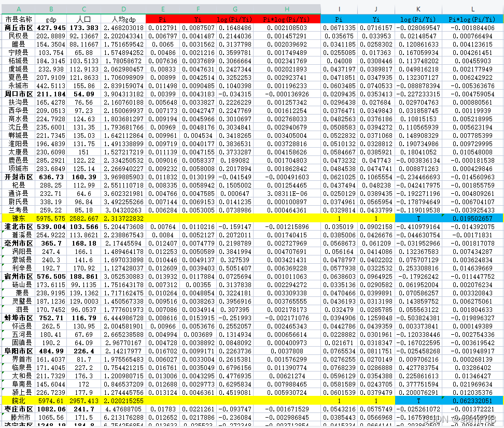
Task: Click the 杞县 row label
Action: pyautogui.click(x=19, y=186)
